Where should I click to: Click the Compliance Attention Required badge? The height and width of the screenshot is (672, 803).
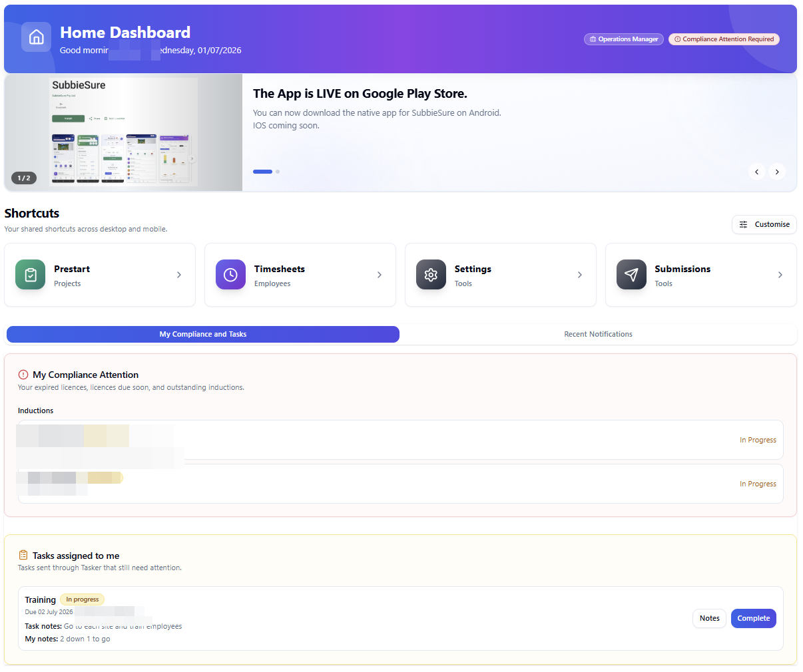724,39
